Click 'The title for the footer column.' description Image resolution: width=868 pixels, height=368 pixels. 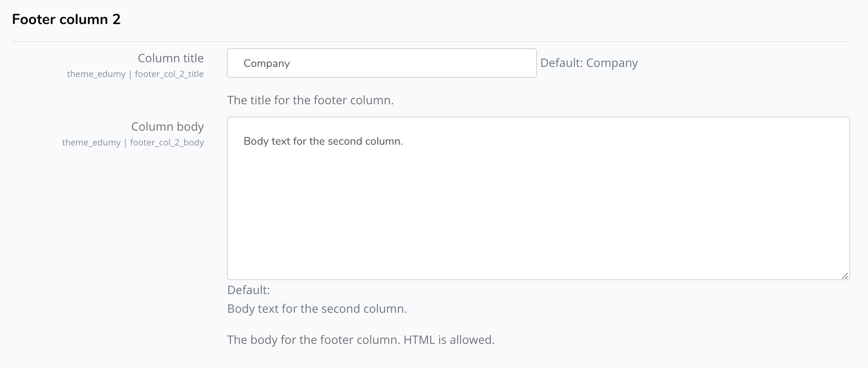[x=310, y=100]
